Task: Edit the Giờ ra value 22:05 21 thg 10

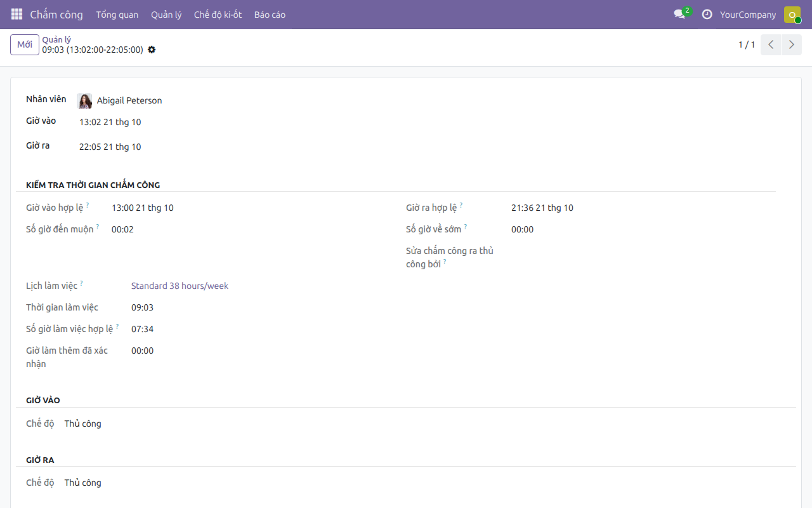Action: (x=110, y=147)
